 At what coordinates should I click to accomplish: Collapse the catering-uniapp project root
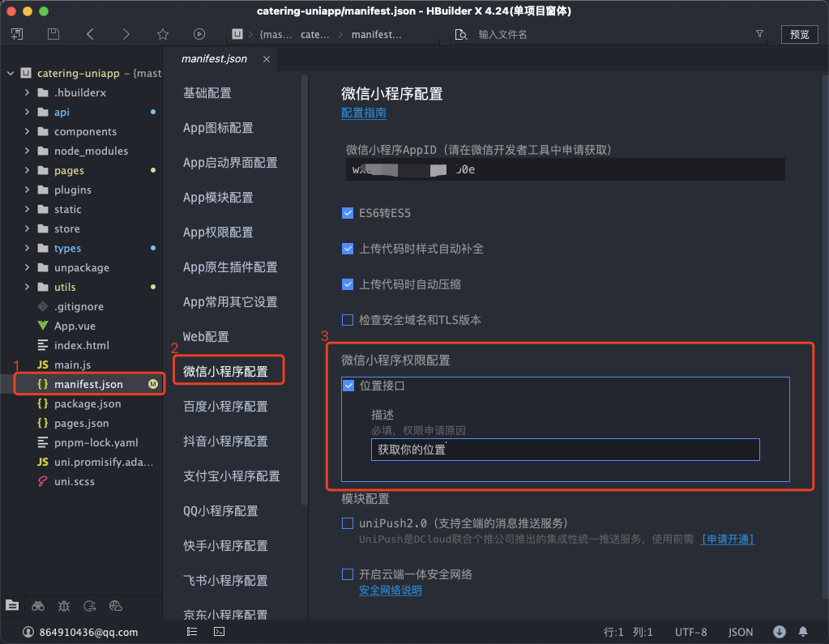10,74
